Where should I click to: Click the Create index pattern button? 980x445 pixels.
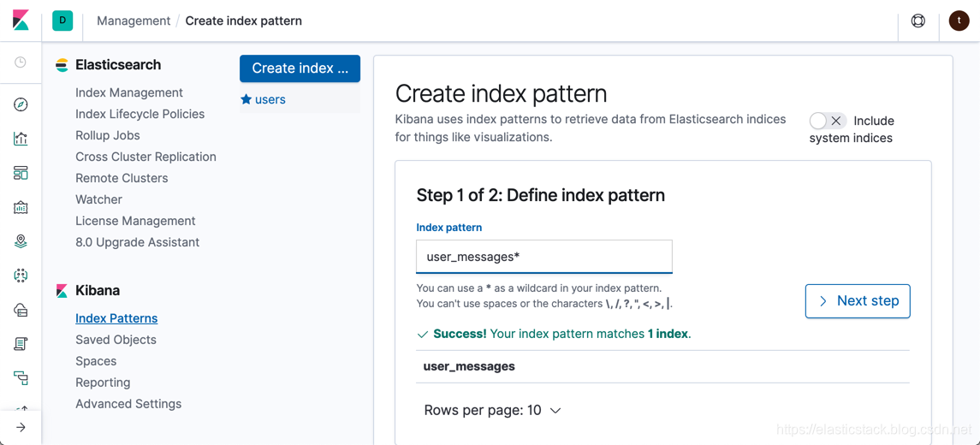300,68
